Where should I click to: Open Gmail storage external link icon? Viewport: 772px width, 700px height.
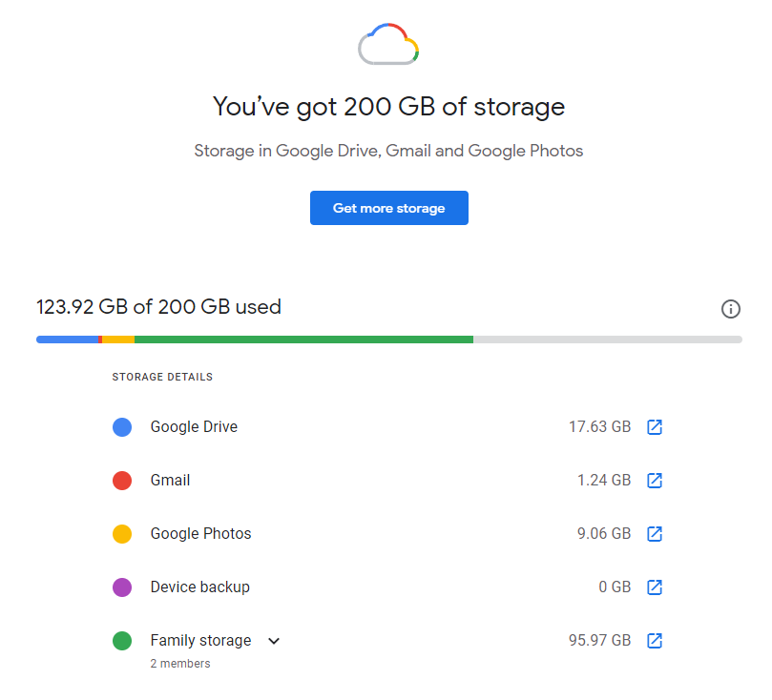tap(655, 481)
